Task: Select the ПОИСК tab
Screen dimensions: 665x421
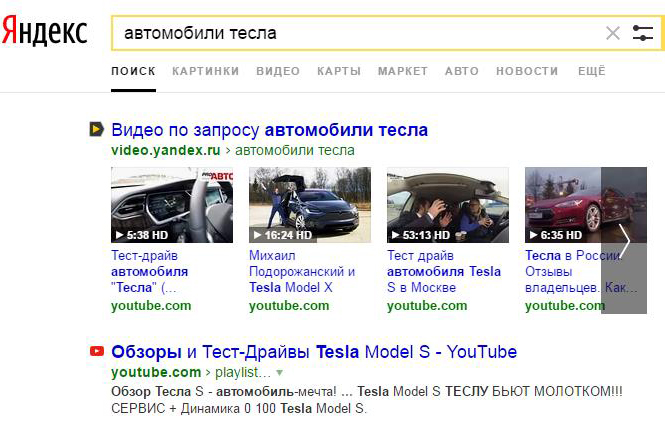Action: (x=133, y=71)
